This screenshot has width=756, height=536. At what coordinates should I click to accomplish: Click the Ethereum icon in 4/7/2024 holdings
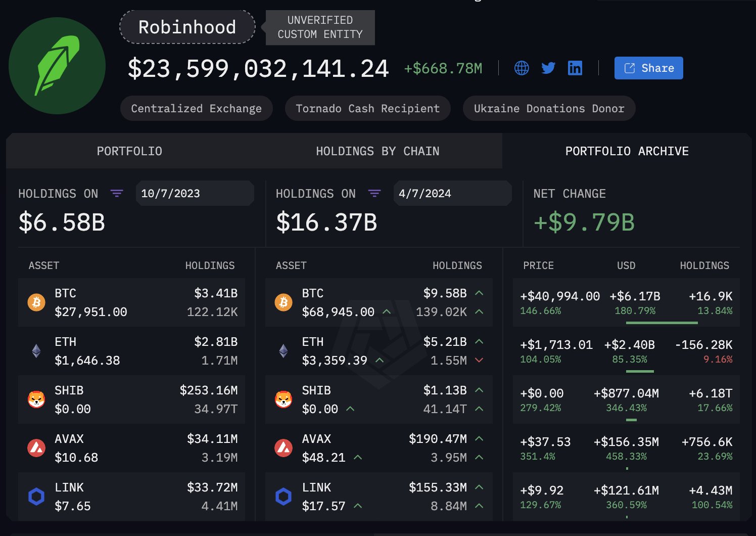click(283, 351)
